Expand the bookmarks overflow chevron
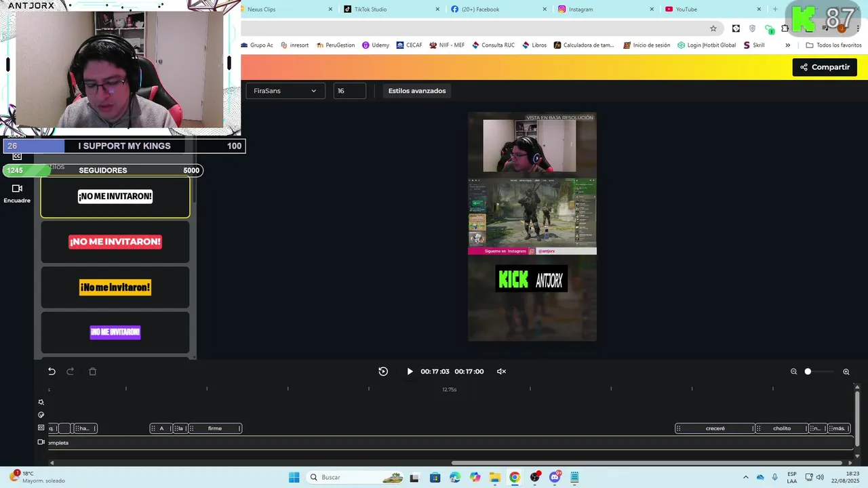The height and width of the screenshot is (488, 868). point(787,45)
